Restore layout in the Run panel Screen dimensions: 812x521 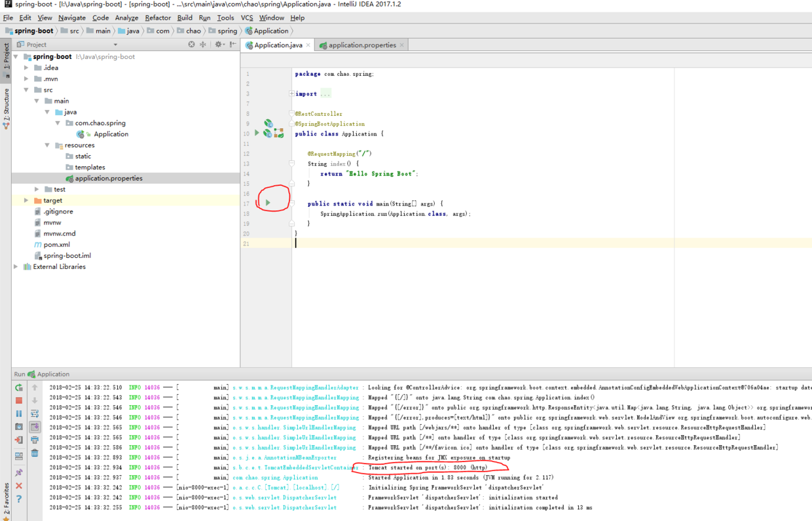pos(19,456)
